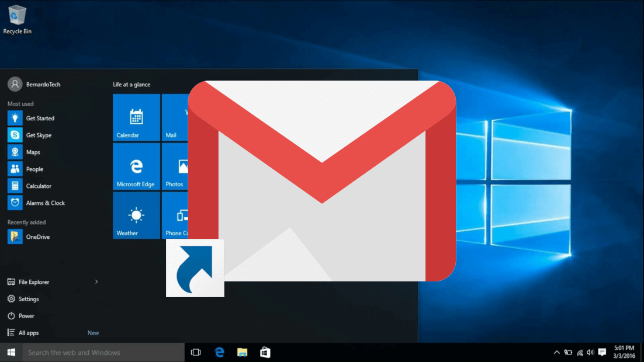Viewport: 644px width, 362px height.
Task: Open File Explorer from the taskbar
Action: [243, 353]
